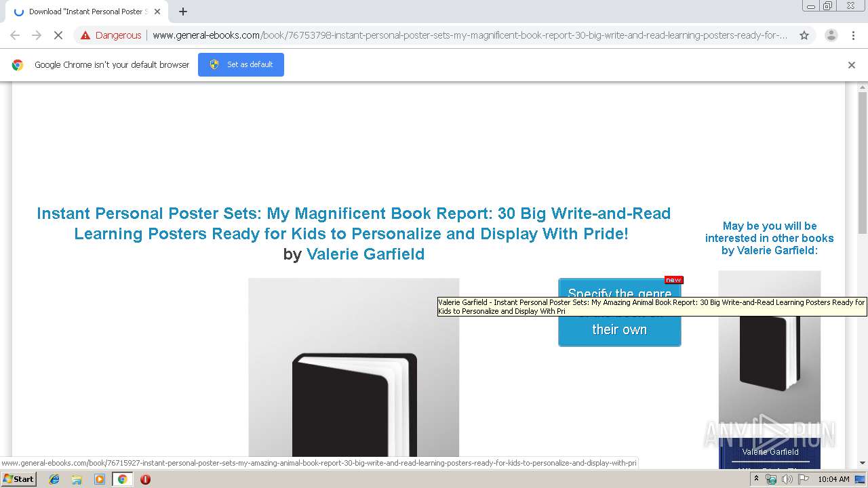Open the red Opera-style taskbar icon
The height and width of the screenshot is (488, 868).
(x=145, y=479)
